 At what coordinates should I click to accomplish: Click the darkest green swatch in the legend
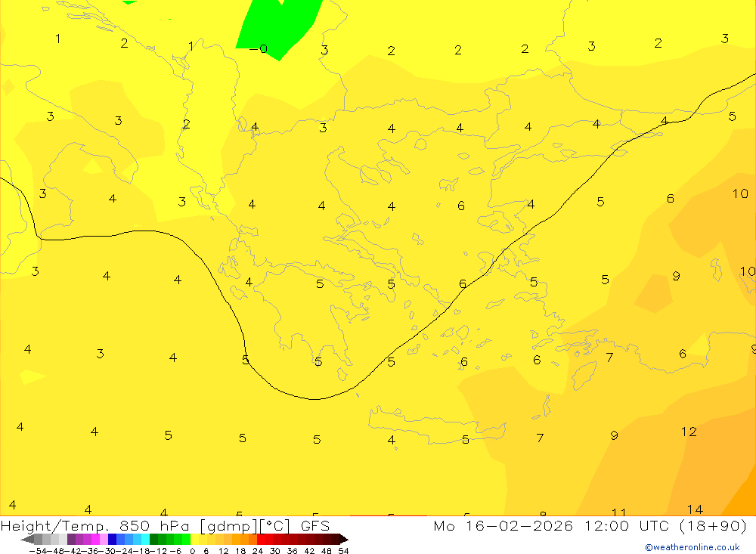pyautogui.click(x=153, y=540)
